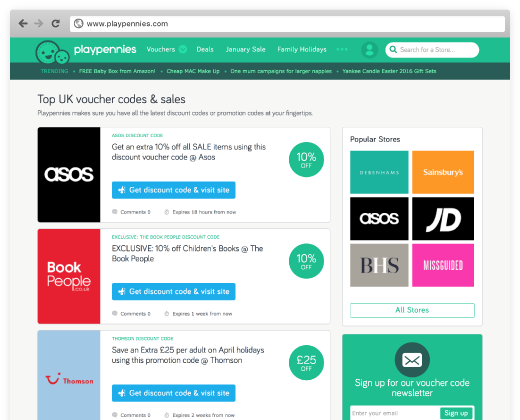Open the user account avatar icon
This screenshot has width=520, height=420.
[369, 50]
